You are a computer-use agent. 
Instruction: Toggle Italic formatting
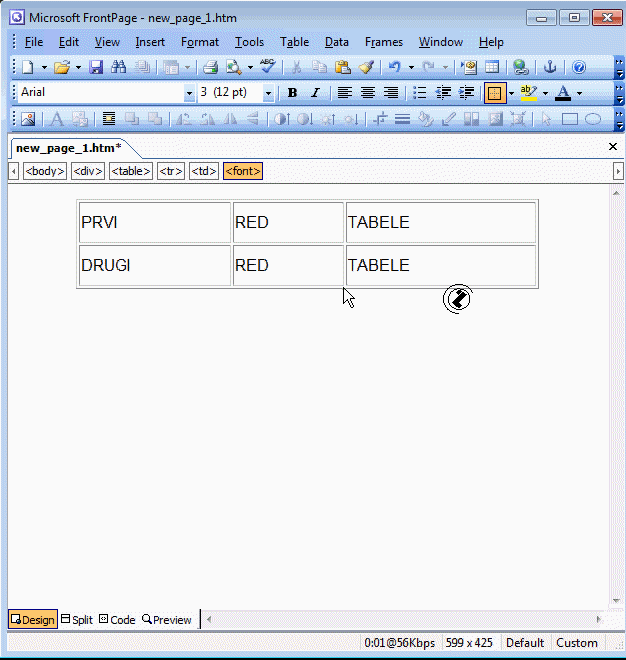[x=315, y=93]
